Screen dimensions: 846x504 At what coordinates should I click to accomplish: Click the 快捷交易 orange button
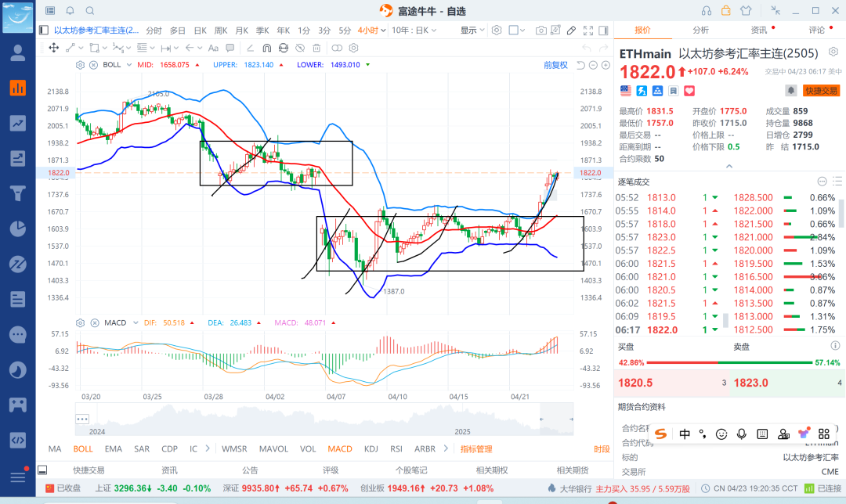pyautogui.click(x=821, y=91)
